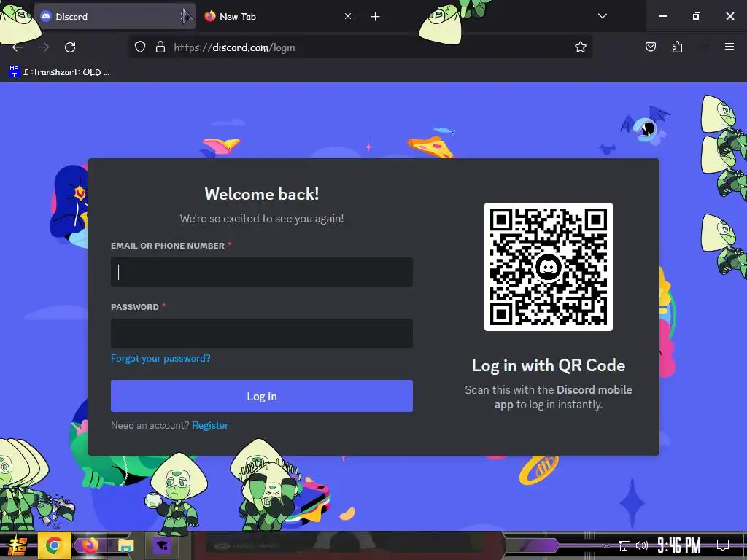Focus the Email or Phone Number field
Viewport: 747px width, 560px height.
pyautogui.click(x=262, y=272)
